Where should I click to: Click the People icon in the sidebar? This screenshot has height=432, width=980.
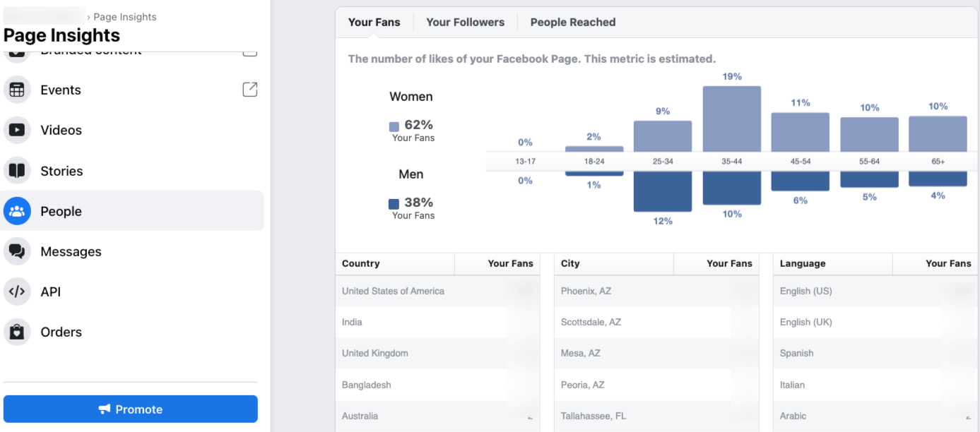[x=17, y=210]
